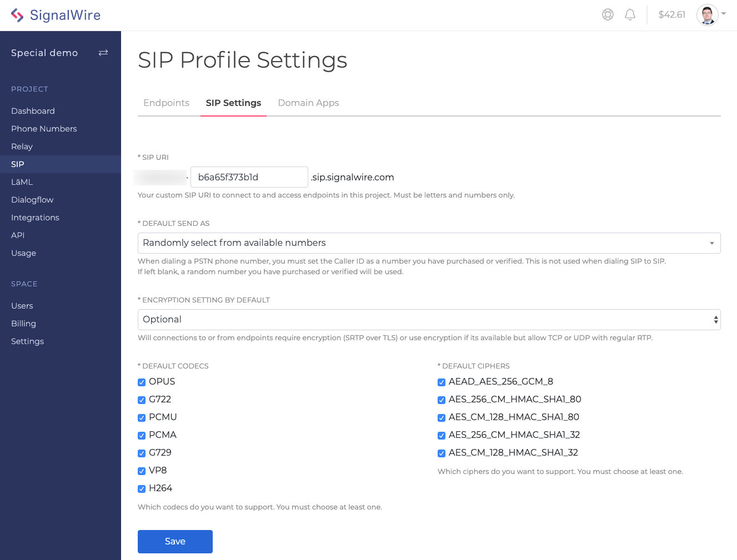Open Phone Numbers page
Image resolution: width=737 pixels, height=560 pixels.
[44, 129]
